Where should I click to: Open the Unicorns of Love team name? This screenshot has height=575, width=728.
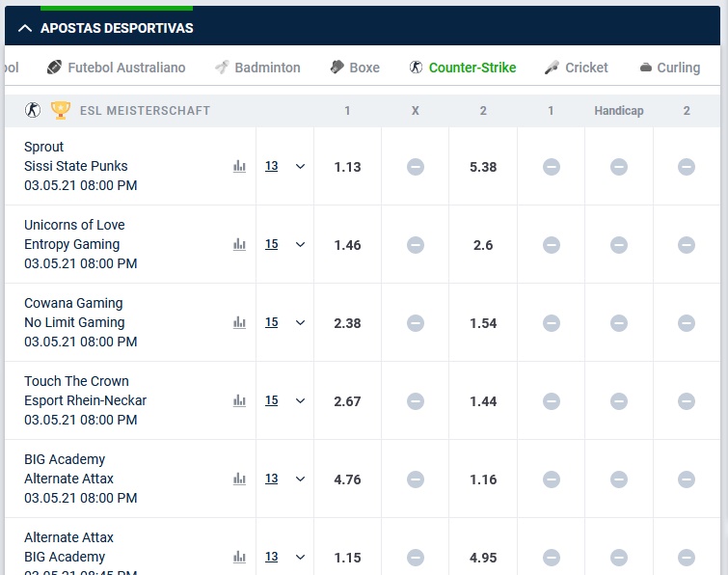[x=74, y=225]
